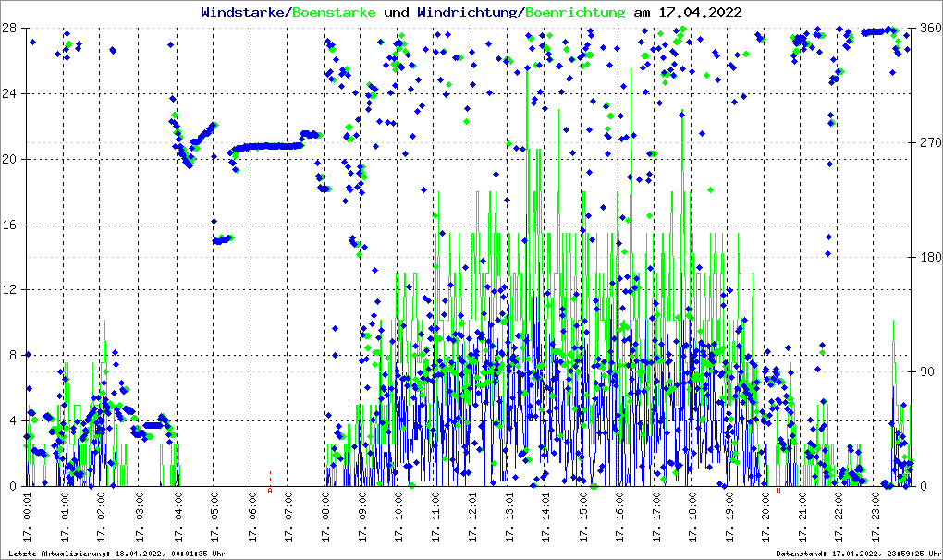Viewport: 943px width, 560px height.
Task: Click the '17. 09:00' time label
Action: [x=362, y=517]
